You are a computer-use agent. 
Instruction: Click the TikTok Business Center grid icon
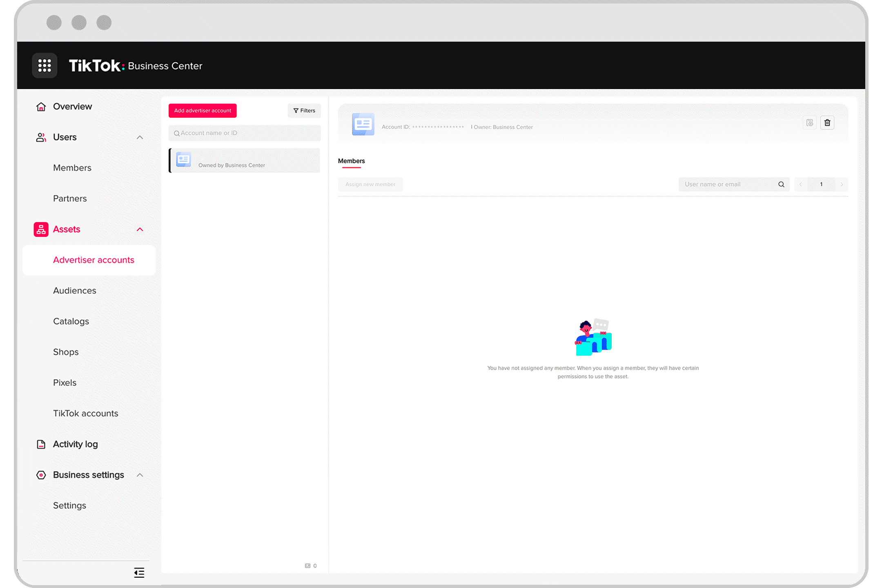point(45,65)
